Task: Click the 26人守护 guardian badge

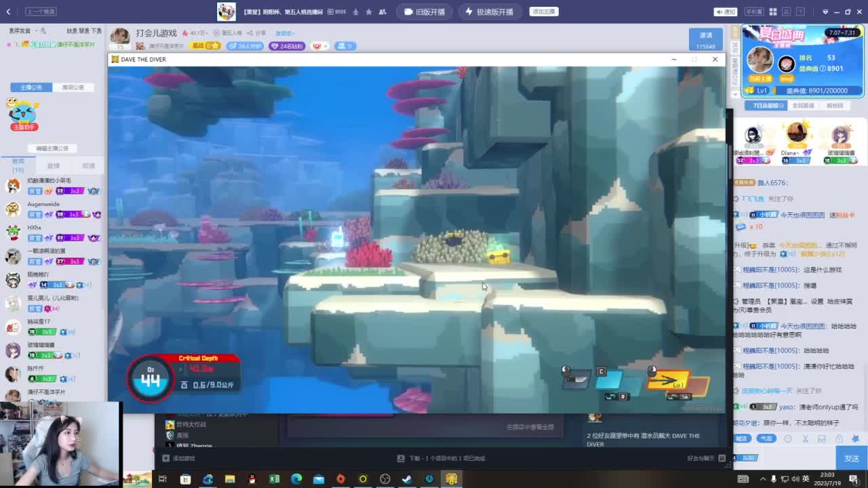Action: coord(245,46)
